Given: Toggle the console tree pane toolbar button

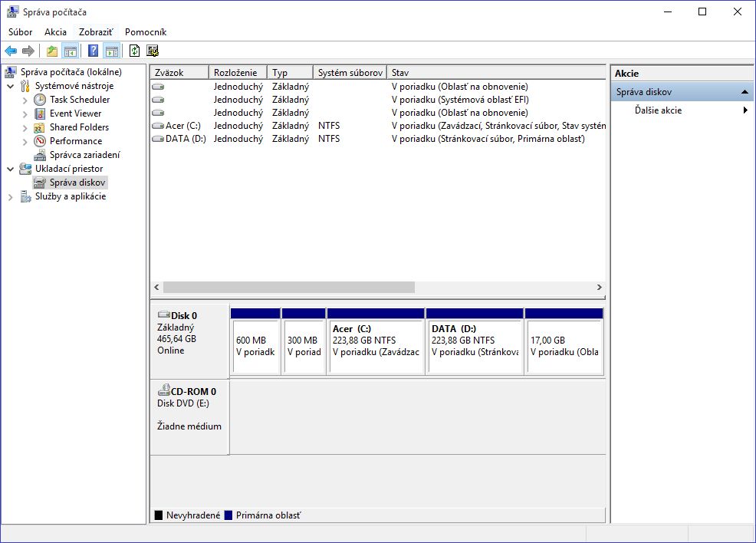Looking at the screenshot, I should coord(71,51).
